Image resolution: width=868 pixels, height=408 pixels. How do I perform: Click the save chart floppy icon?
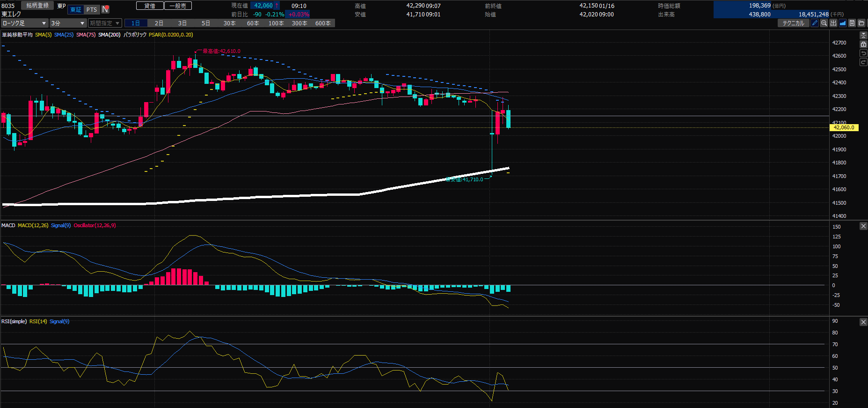[x=852, y=23]
